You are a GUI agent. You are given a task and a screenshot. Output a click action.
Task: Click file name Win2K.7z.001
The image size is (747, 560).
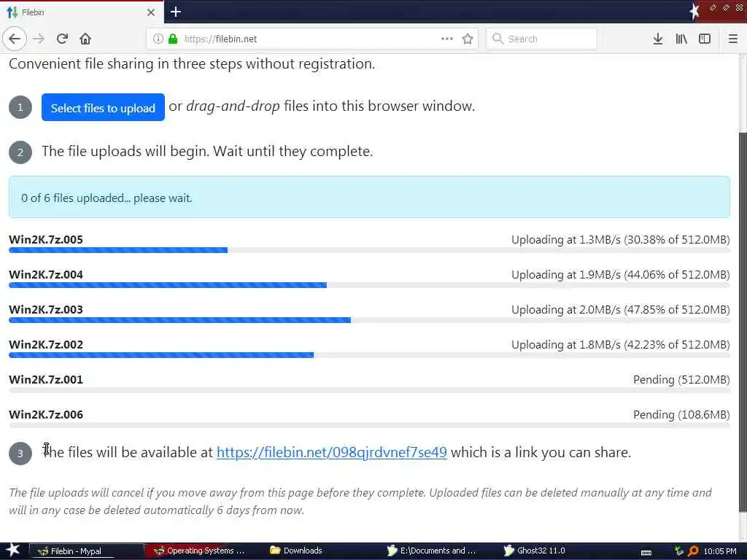[46, 379]
